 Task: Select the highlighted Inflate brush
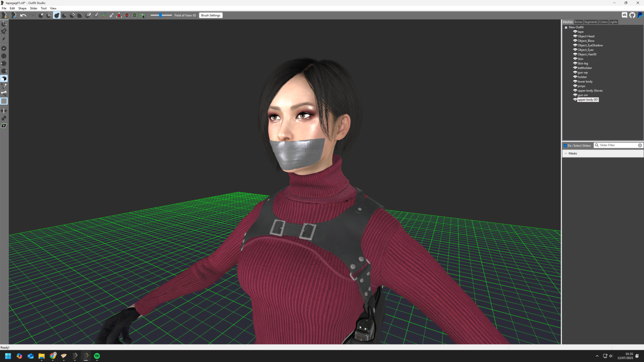[x=57, y=15]
